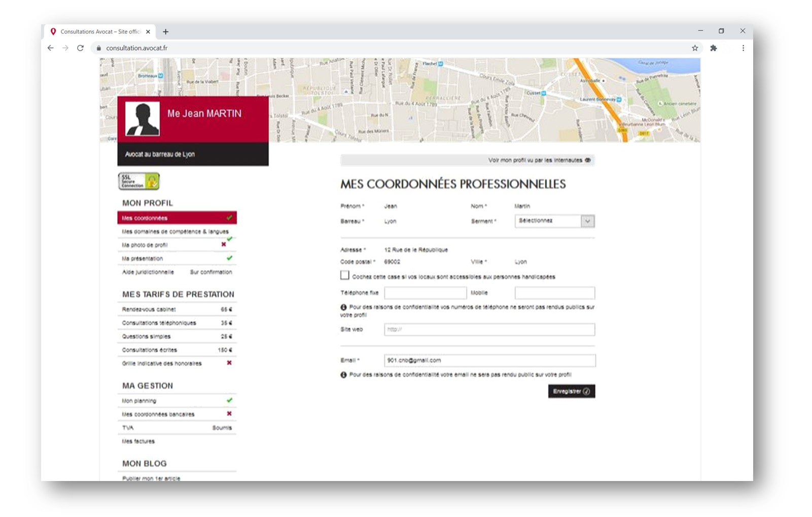Click the browser back arrow

point(50,48)
